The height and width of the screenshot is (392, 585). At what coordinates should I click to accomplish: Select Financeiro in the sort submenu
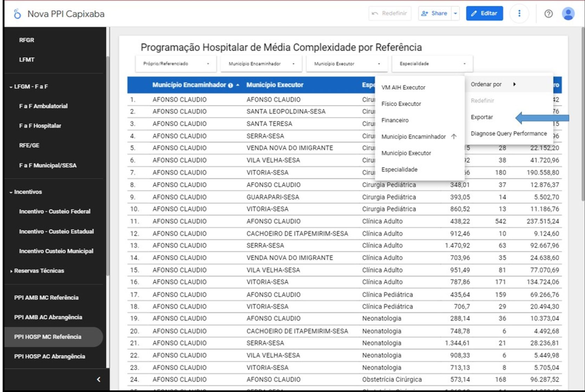(395, 120)
